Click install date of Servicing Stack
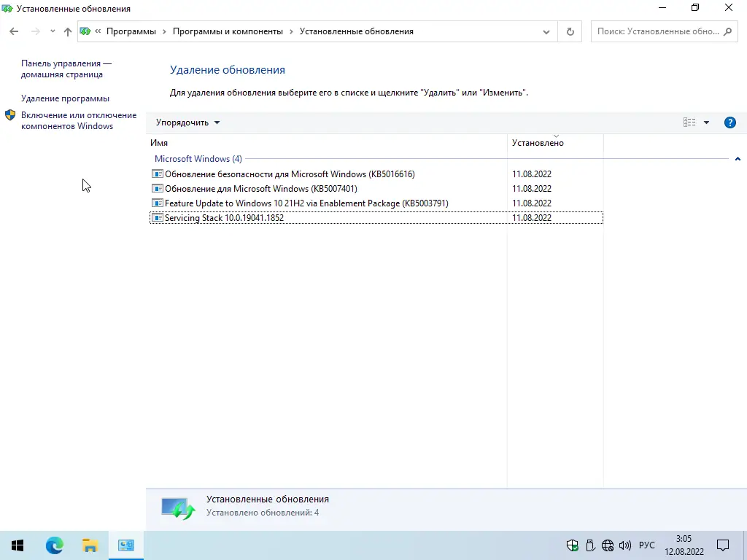 tap(532, 217)
